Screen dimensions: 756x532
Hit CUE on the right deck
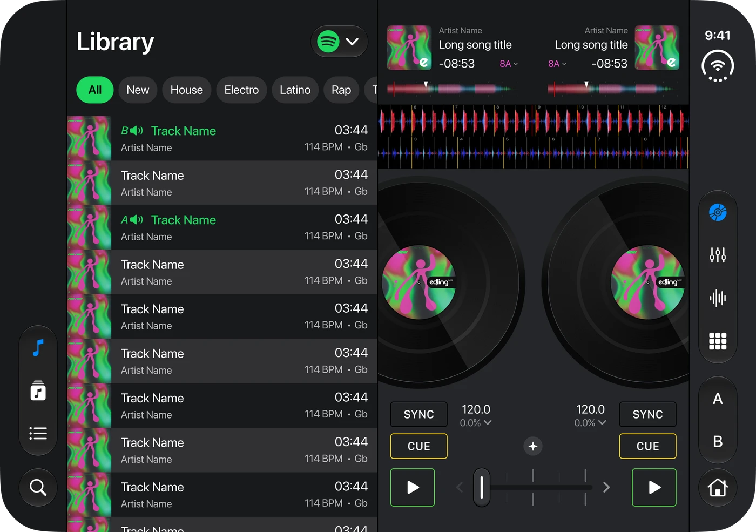647,446
